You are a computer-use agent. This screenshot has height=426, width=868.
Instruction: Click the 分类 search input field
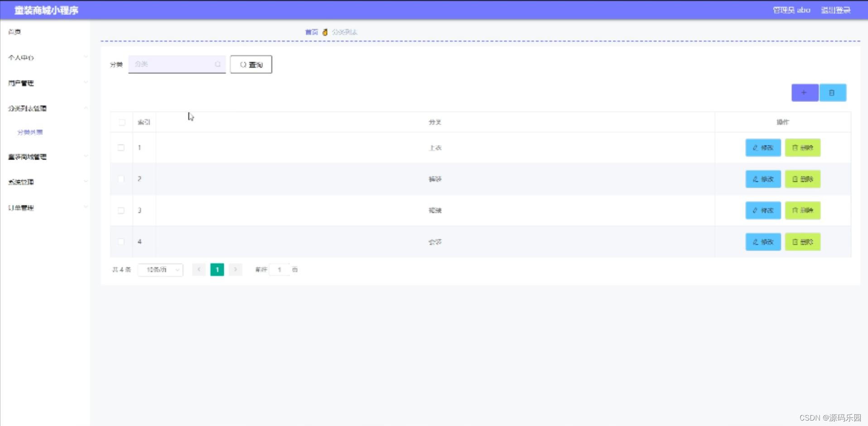pyautogui.click(x=177, y=64)
